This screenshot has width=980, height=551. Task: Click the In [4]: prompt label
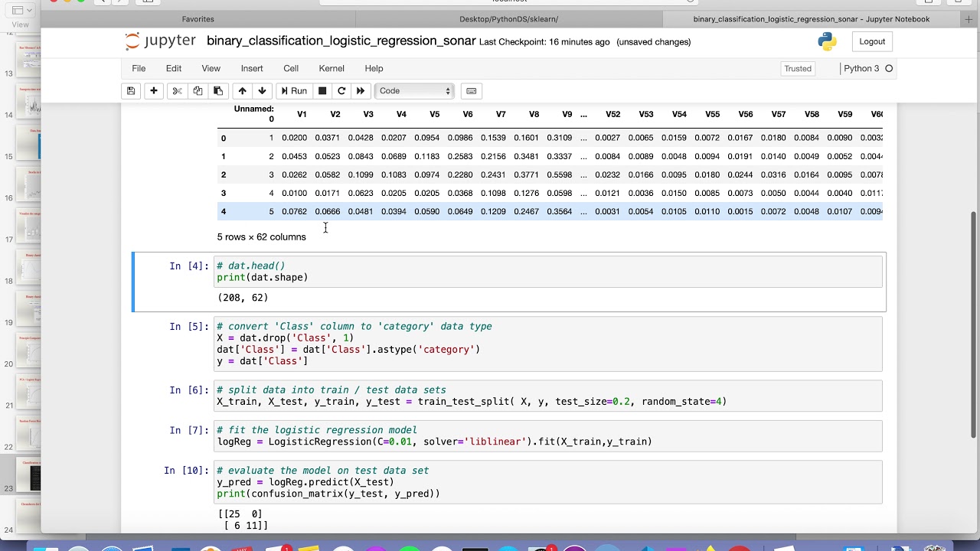(x=189, y=266)
